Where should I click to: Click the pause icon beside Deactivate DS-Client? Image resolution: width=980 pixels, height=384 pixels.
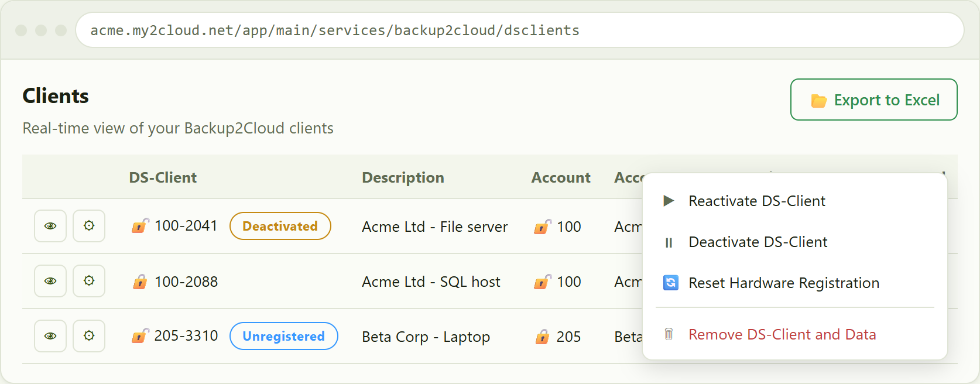click(x=669, y=242)
